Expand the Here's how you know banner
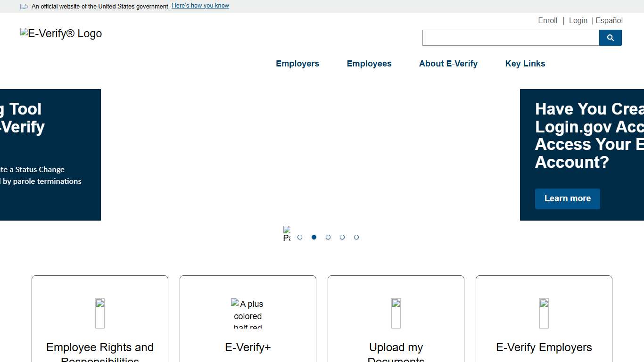This screenshot has height=362, width=644. click(200, 5)
